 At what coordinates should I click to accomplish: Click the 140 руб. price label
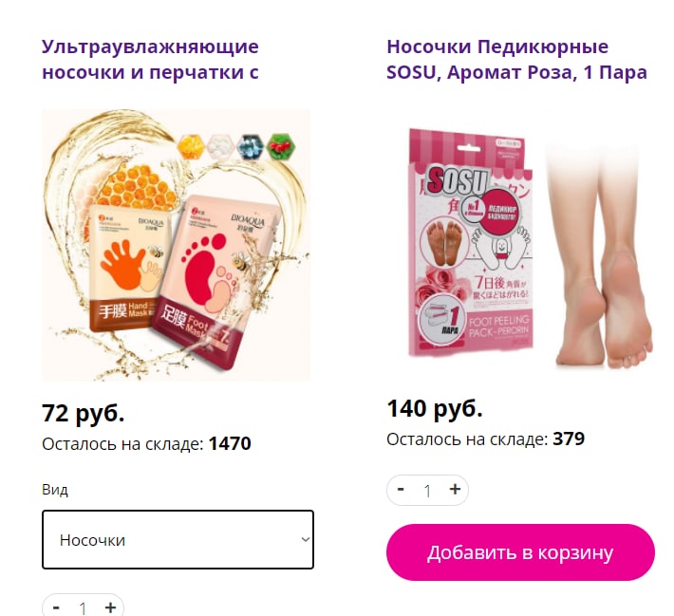click(435, 408)
